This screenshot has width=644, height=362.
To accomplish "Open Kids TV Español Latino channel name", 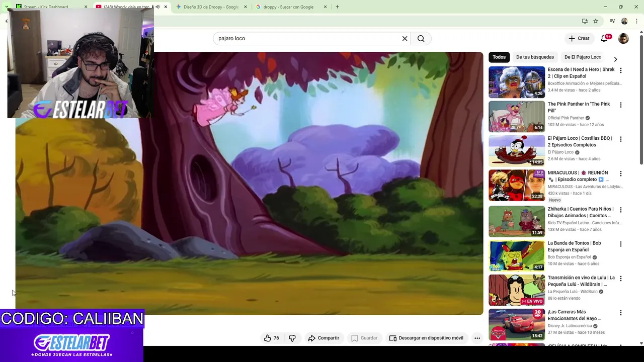I will (585, 223).
